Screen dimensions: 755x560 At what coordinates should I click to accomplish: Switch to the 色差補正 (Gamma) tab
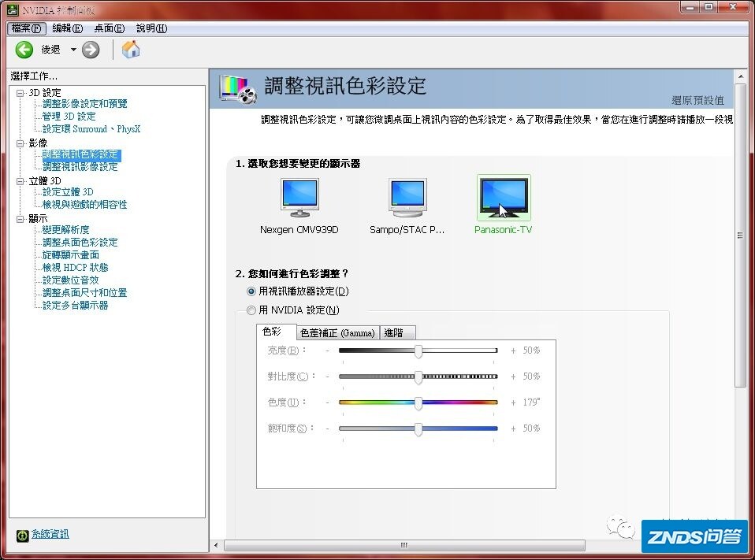click(337, 333)
